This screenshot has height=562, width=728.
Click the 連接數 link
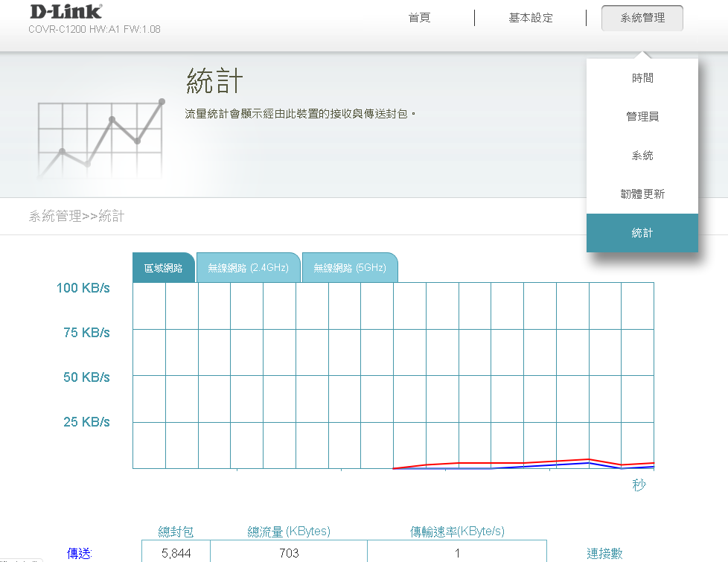604,553
